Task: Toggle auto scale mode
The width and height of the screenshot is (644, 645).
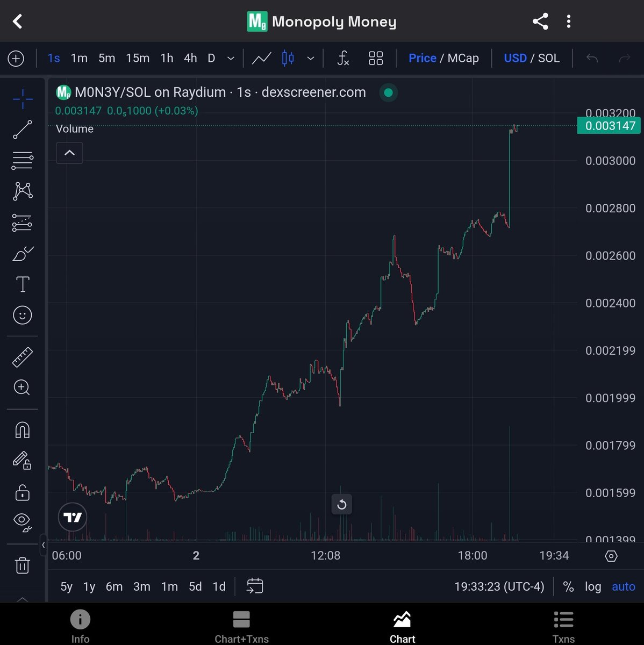Action: pyautogui.click(x=624, y=586)
